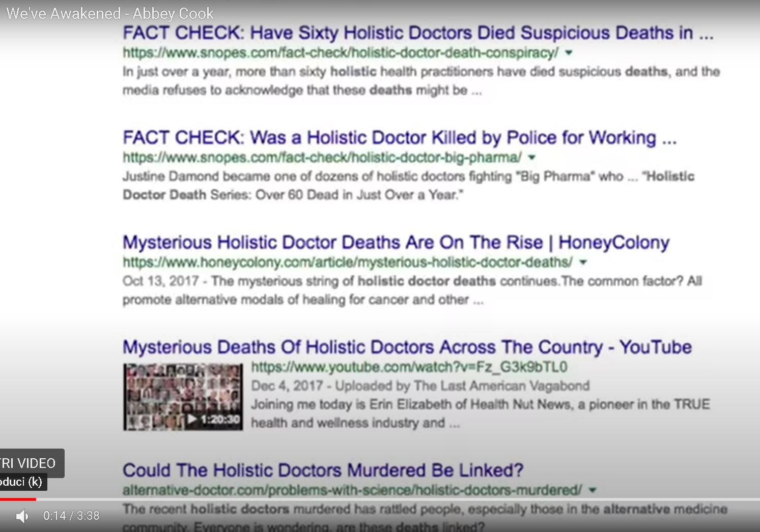Open Mysterious Holistic Doctor Deaths Are On The Rise result
This screenshot has width=760, height=532.
click(x=396, y=243)
